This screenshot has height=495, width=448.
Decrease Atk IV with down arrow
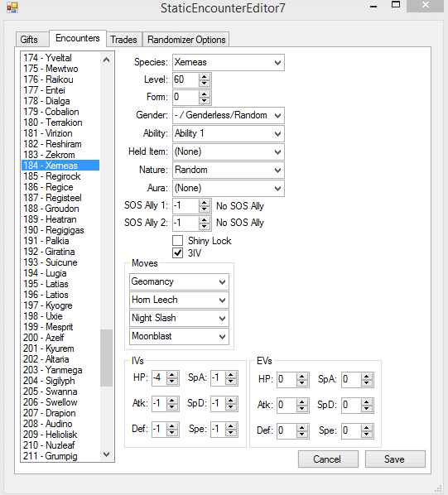[172, 407]
